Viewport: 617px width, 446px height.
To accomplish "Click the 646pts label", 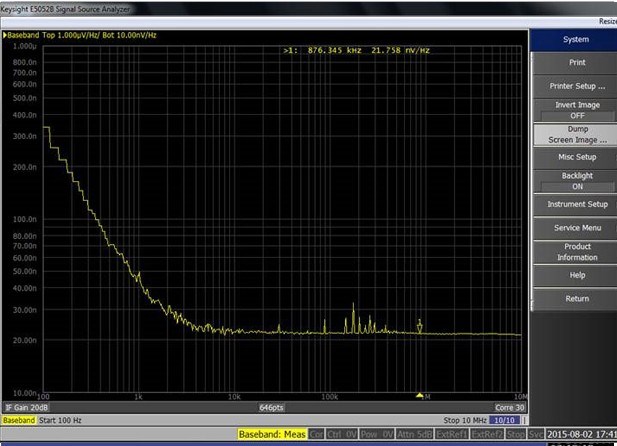I will [271, 407].
